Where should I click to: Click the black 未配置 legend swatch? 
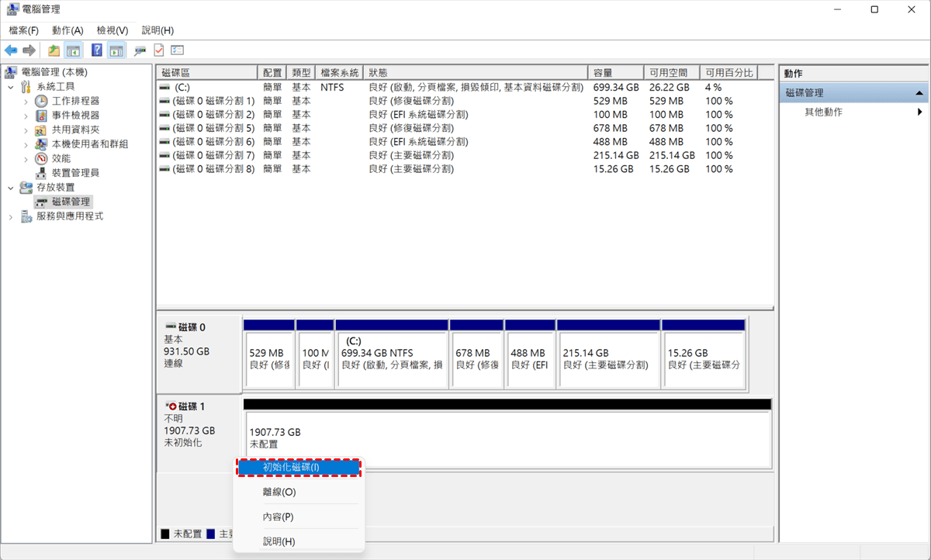click(x=165, y=534)
